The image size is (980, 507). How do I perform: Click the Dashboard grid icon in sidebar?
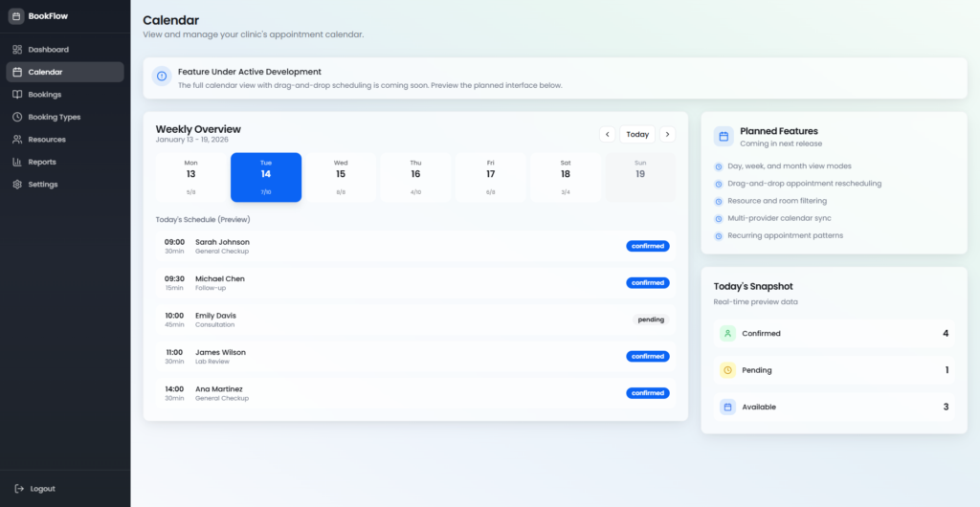(x=17, y=50)
